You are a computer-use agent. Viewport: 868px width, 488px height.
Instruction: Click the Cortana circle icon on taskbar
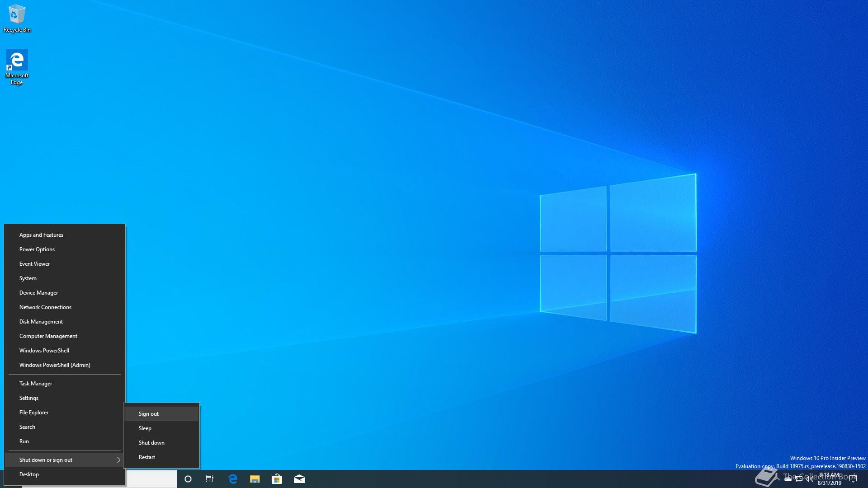[x=188, y=479]
